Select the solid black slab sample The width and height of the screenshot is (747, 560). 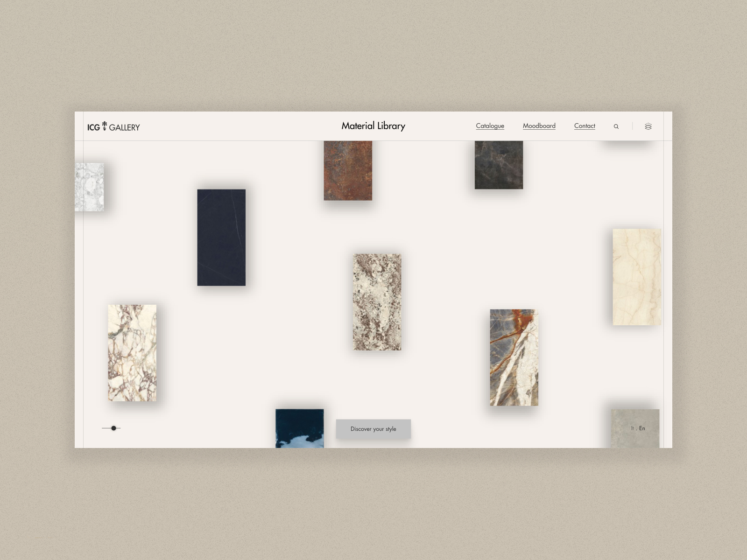click(221, 238)
